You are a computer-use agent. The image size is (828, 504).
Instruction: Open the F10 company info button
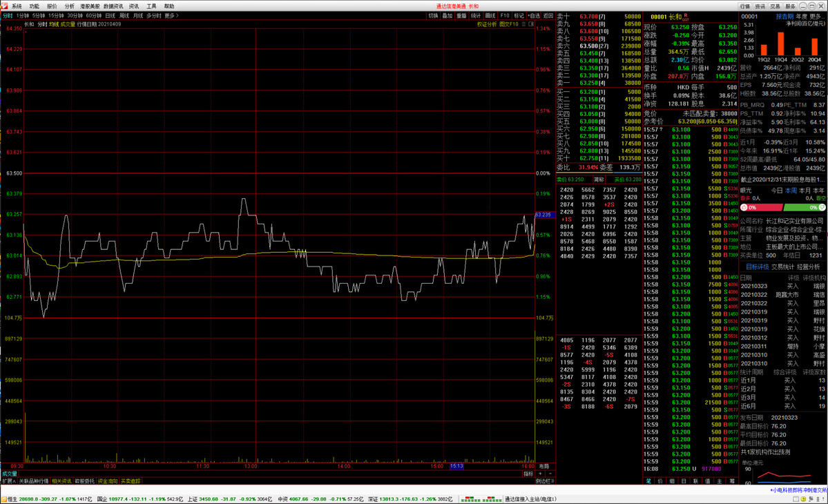(x=505, y=16)
